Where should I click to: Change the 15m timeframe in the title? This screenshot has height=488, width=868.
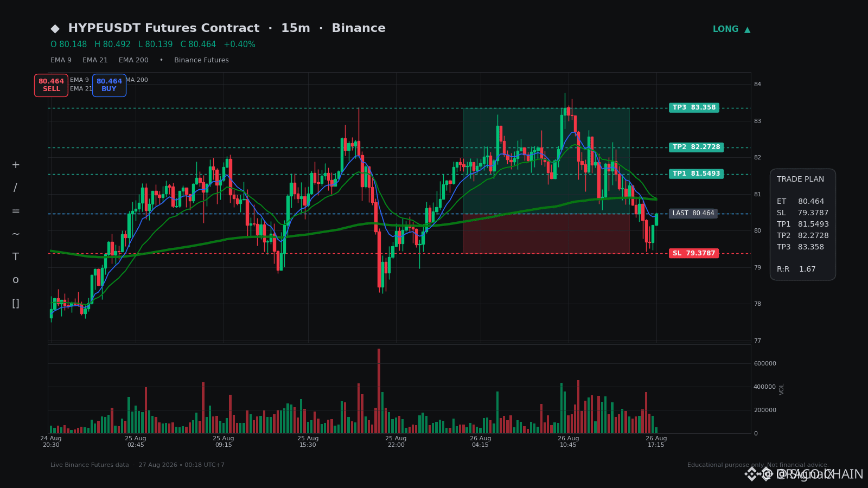point(296,28)
